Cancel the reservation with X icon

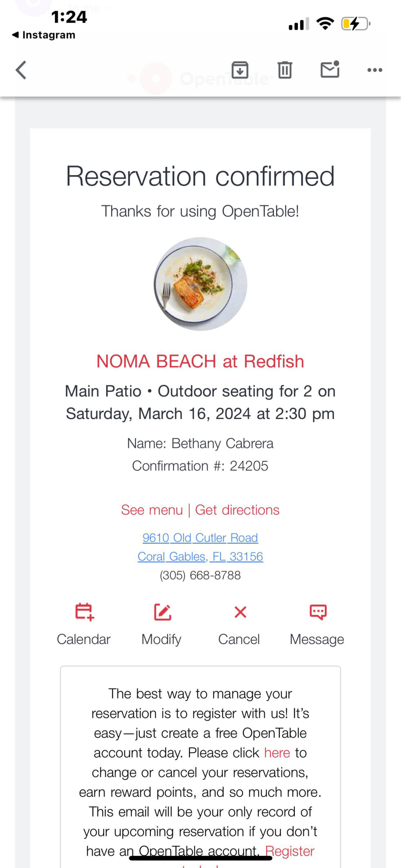pos(240,612)
